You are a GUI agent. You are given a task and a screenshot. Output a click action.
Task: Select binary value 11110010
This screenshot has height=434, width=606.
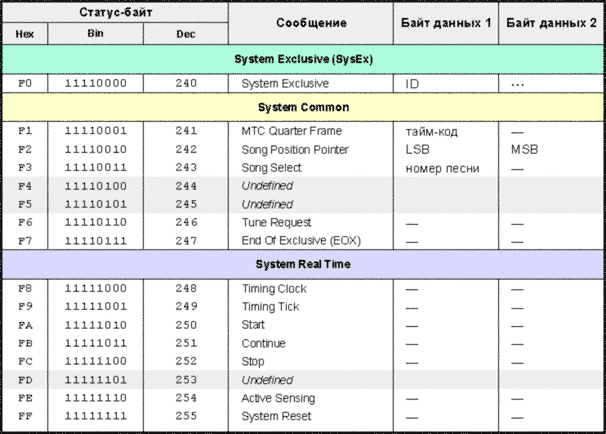pyautogui.click(x=95, y=150)
